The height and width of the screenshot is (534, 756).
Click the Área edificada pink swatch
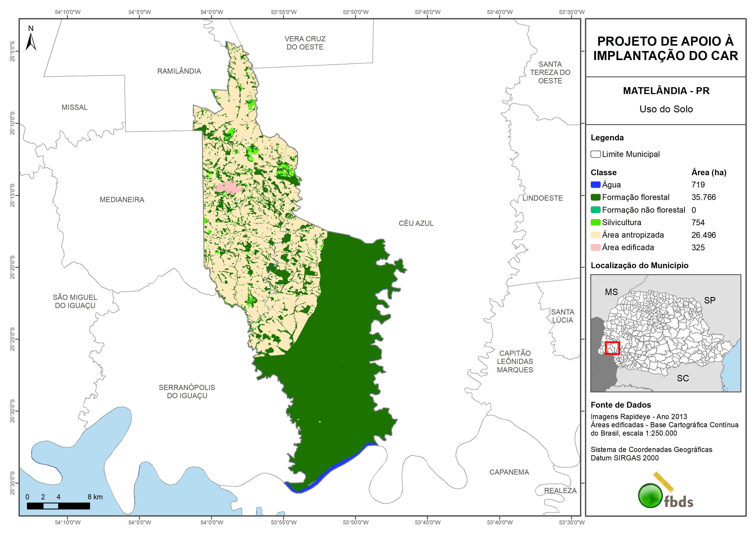click(595, 248)
